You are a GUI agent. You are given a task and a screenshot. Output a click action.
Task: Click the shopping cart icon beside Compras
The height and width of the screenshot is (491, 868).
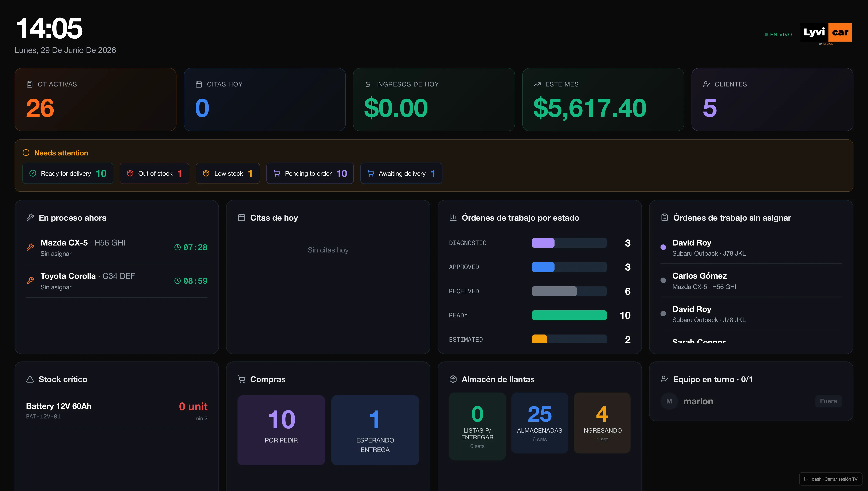point(242,379)
